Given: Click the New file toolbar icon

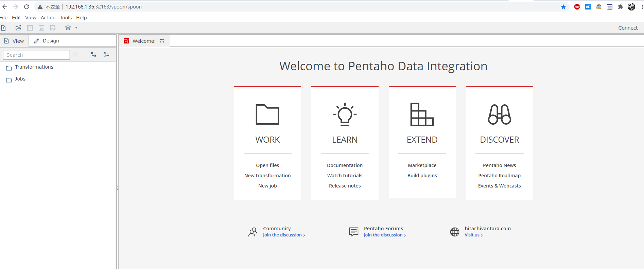Looking at the screenshot, I should (3, 28).
